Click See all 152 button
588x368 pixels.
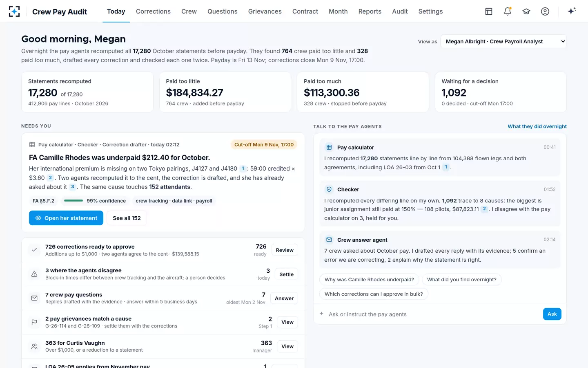127,218
